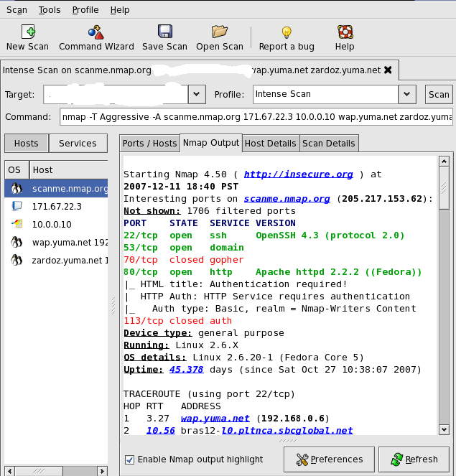Click penguin icon beside wap.yuma.net

coord(17,242)
